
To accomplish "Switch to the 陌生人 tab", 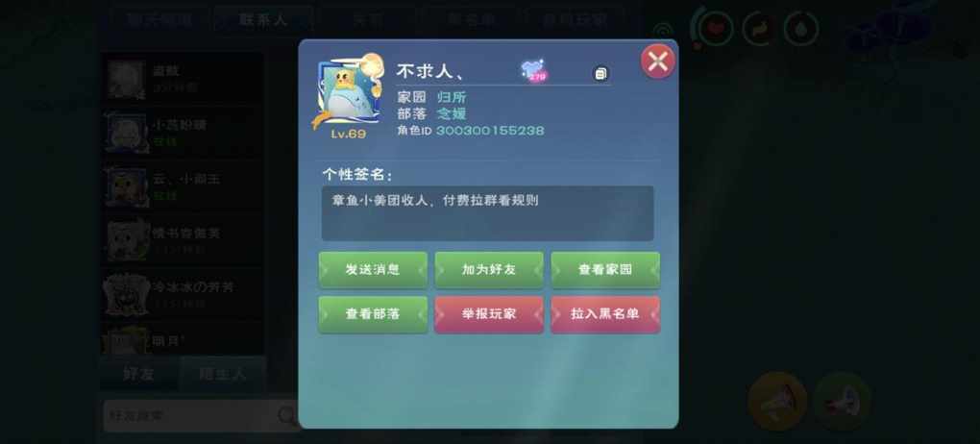I will [223, 374].
